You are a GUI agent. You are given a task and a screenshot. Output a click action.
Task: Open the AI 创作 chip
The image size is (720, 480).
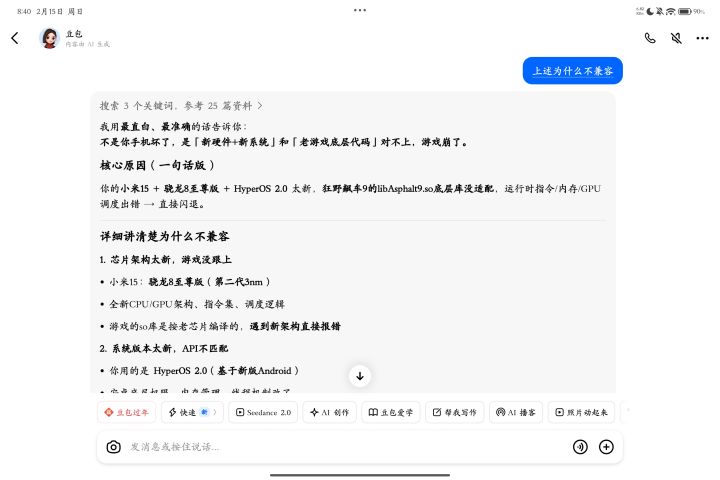tap(329, 412)
